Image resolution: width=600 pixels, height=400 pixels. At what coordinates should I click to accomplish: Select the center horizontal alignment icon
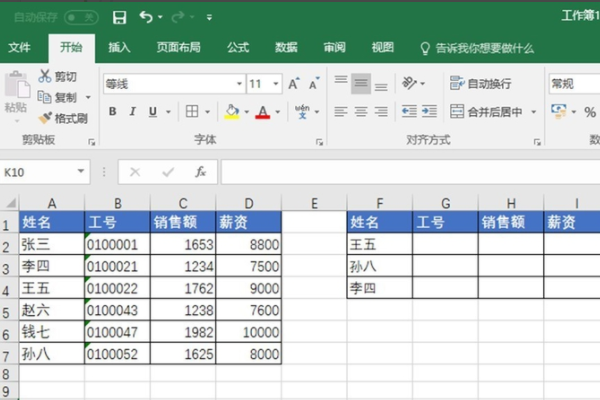click(x=362, y=112)
